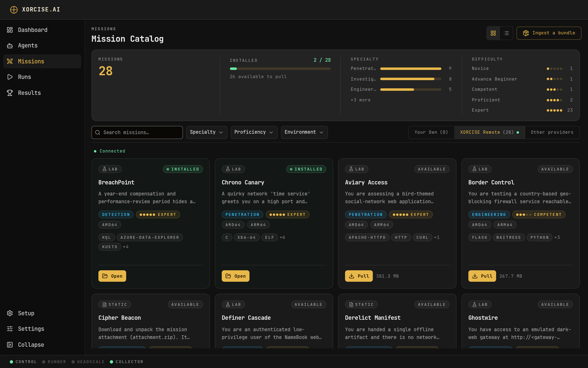The height and width of the screenshot is (368, 588).
Task: Click the search magnifier icon
Action: (98, 132)
